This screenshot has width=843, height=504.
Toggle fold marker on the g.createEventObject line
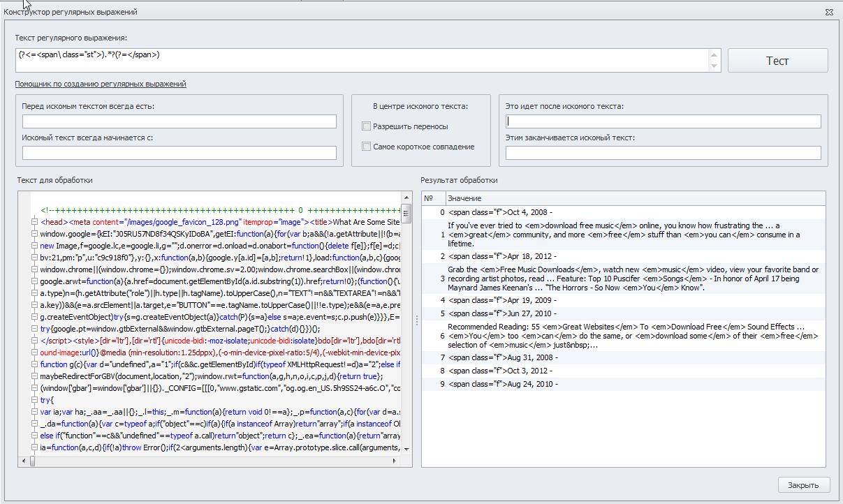click(34, 317)
